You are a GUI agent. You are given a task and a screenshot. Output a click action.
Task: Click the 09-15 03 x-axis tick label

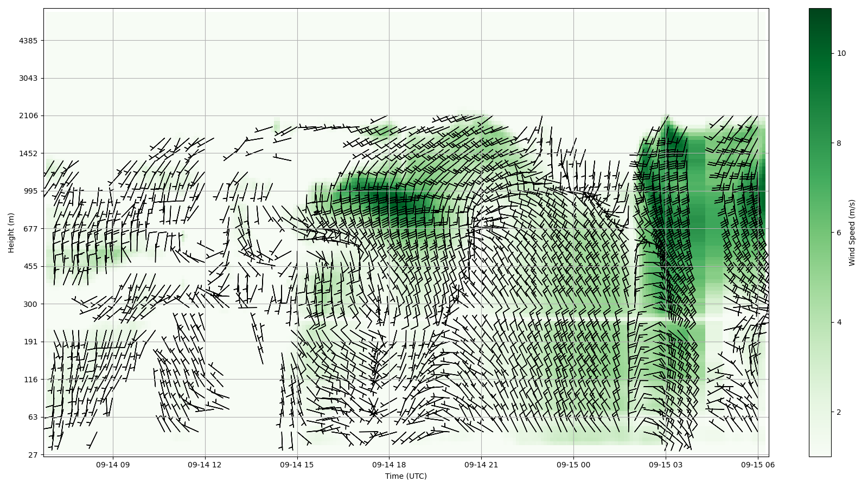tap(666, 465)
